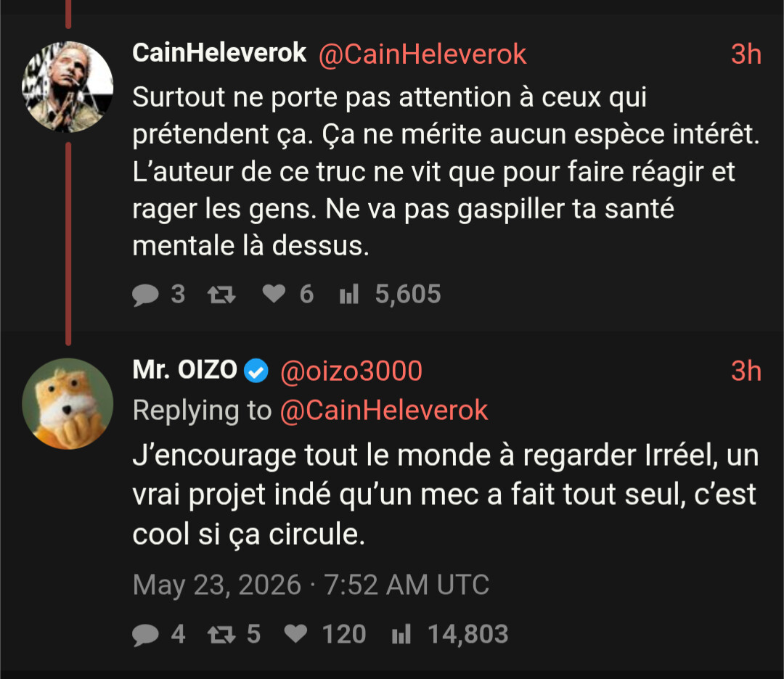Click Mr. OIZO's verified badge
Image resolution: width=784 pixels, height=679 pixels.
point(256,371)
